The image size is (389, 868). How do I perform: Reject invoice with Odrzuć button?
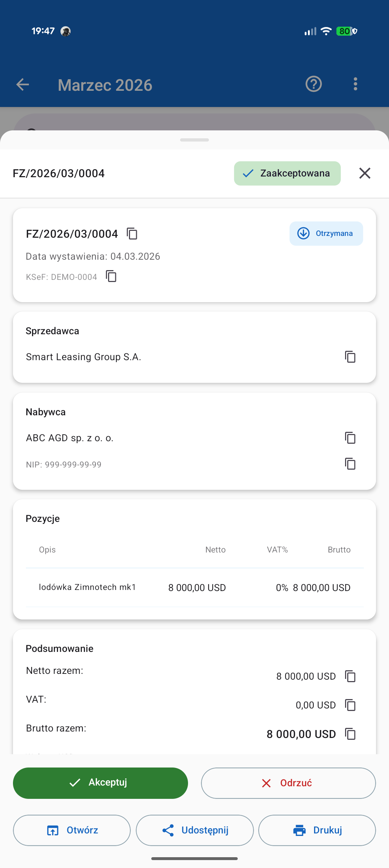pos(289,783)
